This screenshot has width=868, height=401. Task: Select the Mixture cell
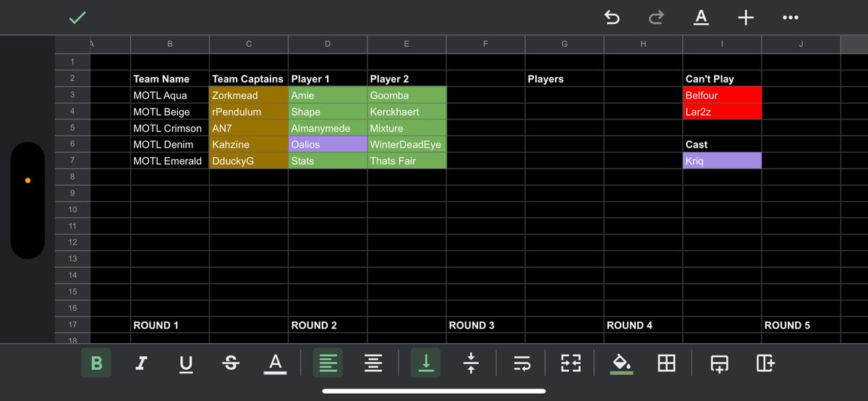pyautogui.click(x=407, y=128)
